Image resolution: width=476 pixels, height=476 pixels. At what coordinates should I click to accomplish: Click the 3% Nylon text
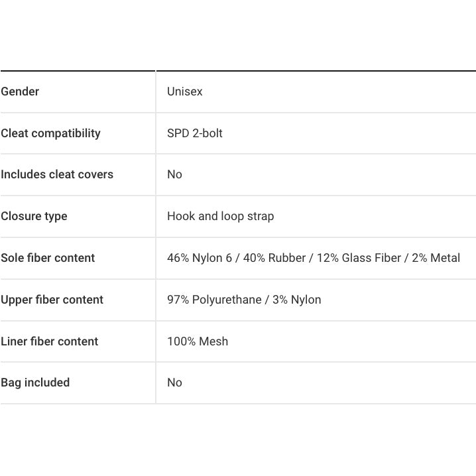tap(296, 300)
